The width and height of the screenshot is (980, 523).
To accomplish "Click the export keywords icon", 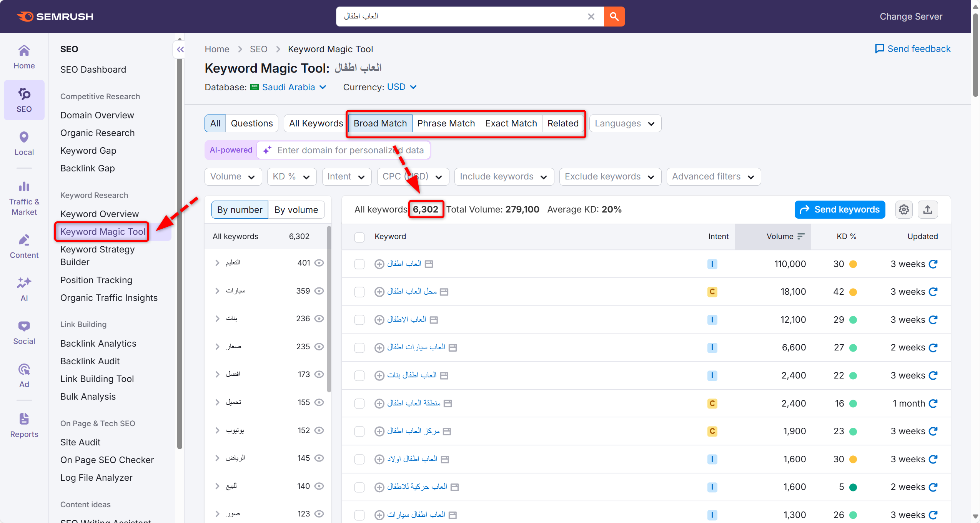I will [x=928, y=209].
